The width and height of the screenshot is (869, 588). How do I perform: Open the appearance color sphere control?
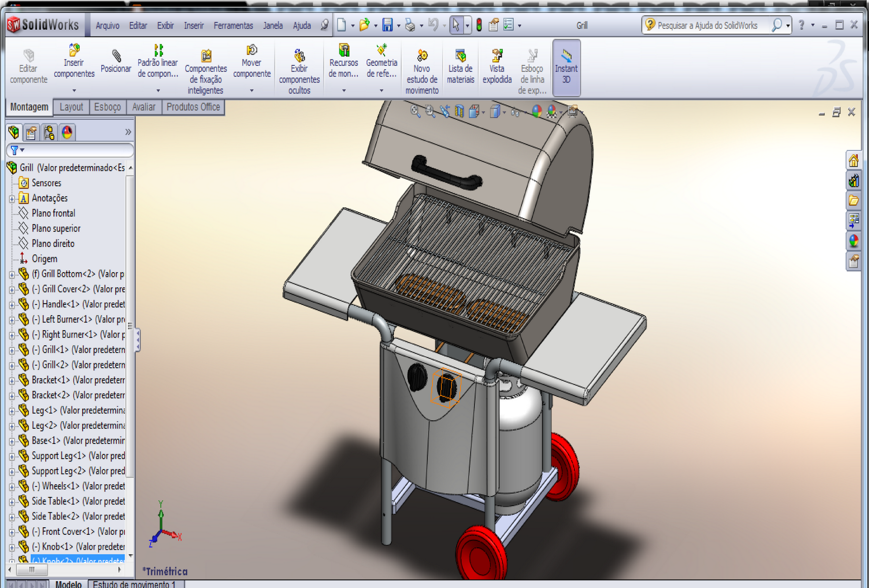point(537,112)
